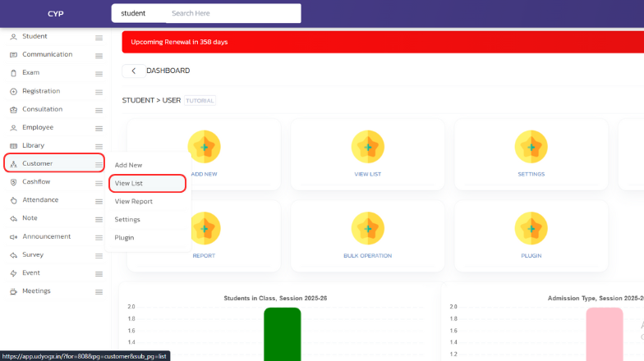The image size is (644, 361).
Task: Click the View List star icon tile
Action: pos(367,147)
